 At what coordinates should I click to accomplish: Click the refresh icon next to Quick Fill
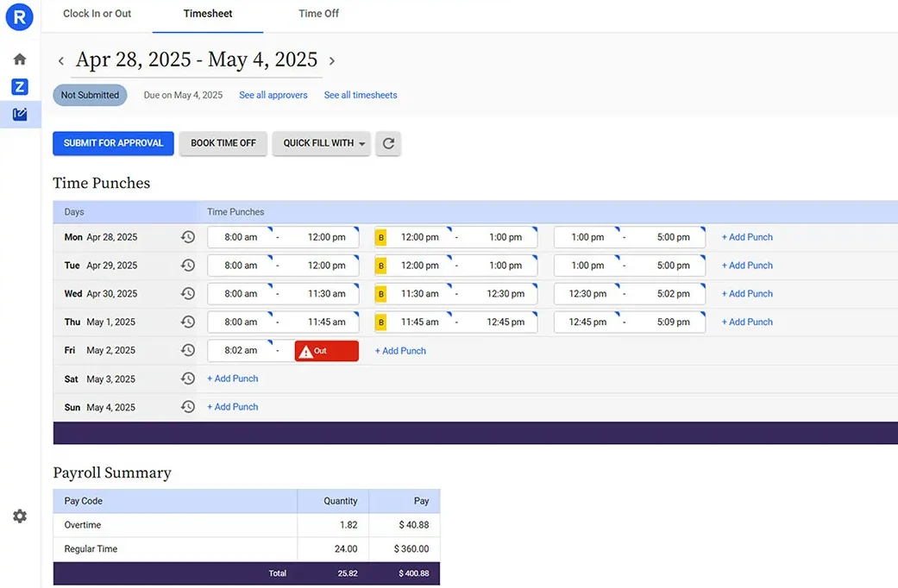[x=388, y=143]
